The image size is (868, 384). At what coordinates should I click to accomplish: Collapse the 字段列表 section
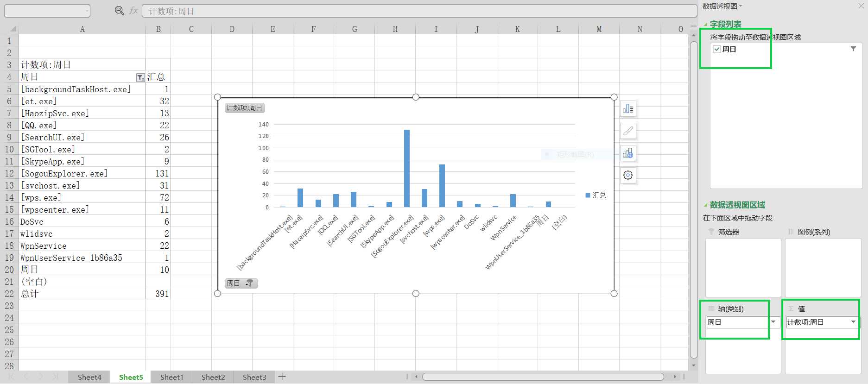coord(706,25)
